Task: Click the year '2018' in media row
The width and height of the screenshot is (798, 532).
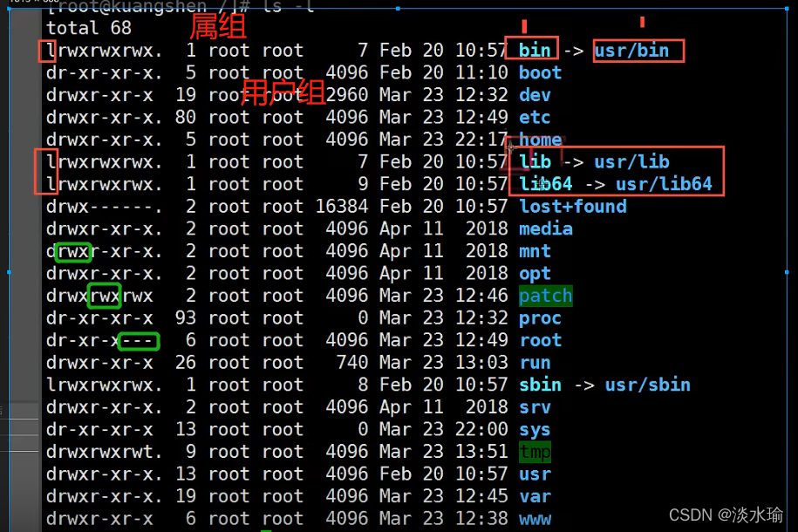Action: point(487,229)
